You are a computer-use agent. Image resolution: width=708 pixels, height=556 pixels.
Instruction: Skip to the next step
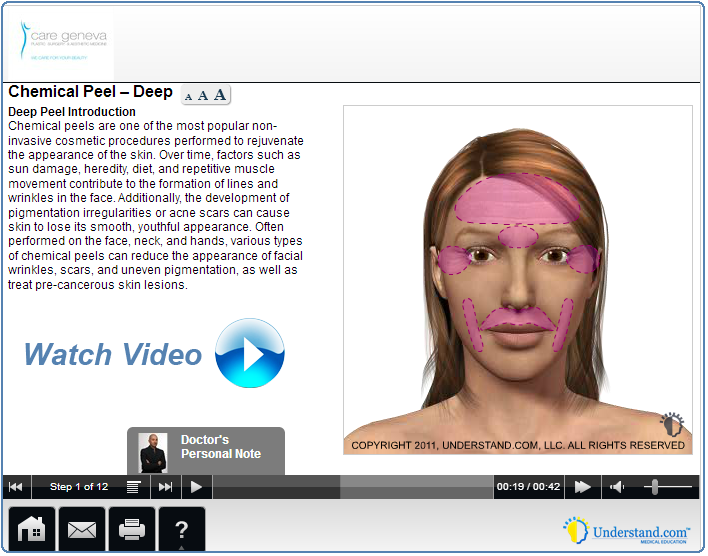166,487
